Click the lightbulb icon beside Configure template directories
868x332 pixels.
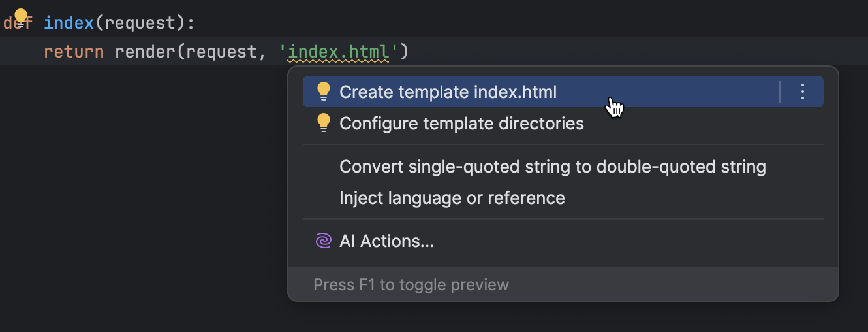coord(324,123)
